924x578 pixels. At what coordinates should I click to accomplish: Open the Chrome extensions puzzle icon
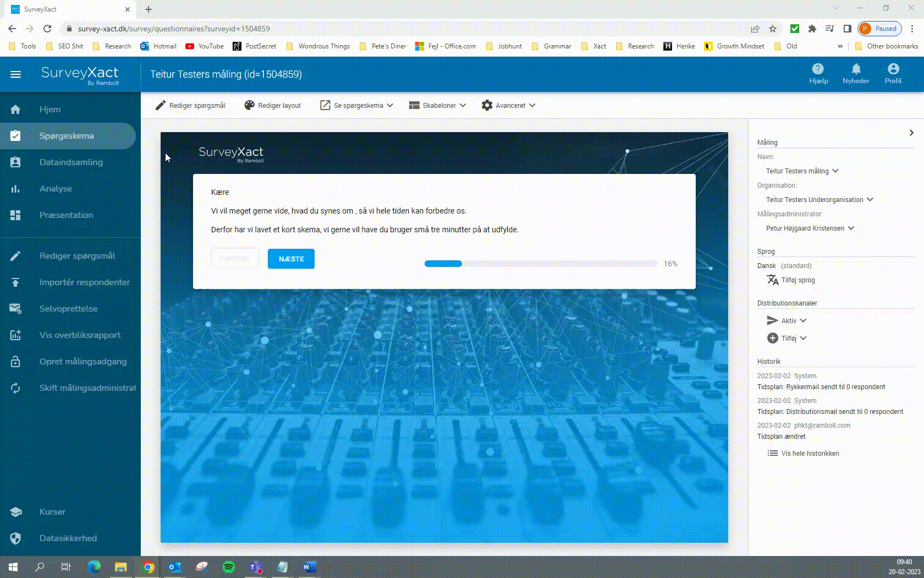(812, 29)
